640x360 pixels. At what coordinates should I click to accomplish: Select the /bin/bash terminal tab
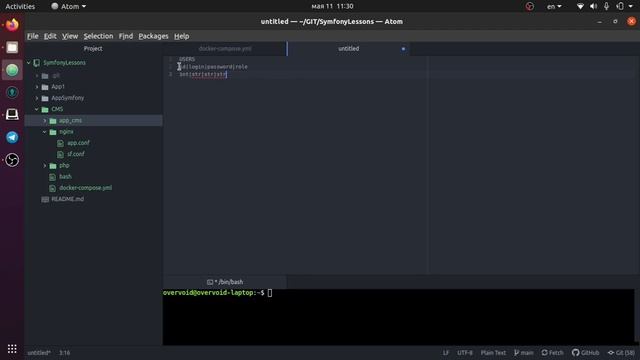[x=225, y=282]
